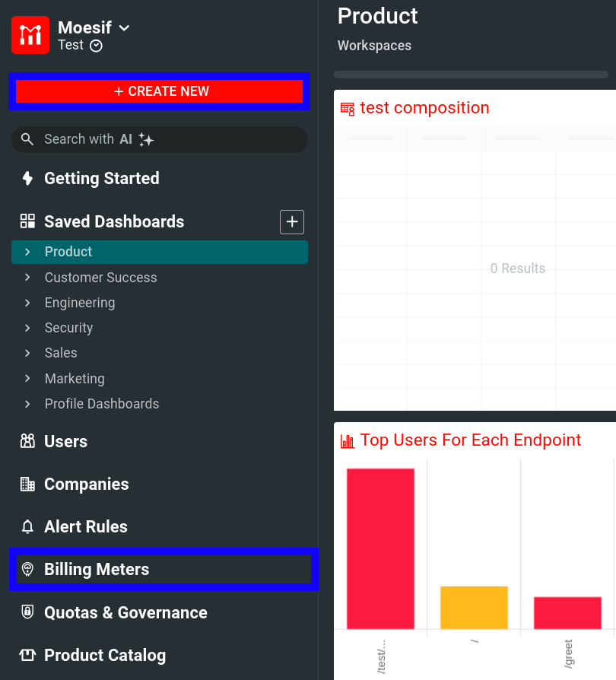Click the plus button next to Saved Dashboards
616x680 pixels.
(x=292, y=221)
